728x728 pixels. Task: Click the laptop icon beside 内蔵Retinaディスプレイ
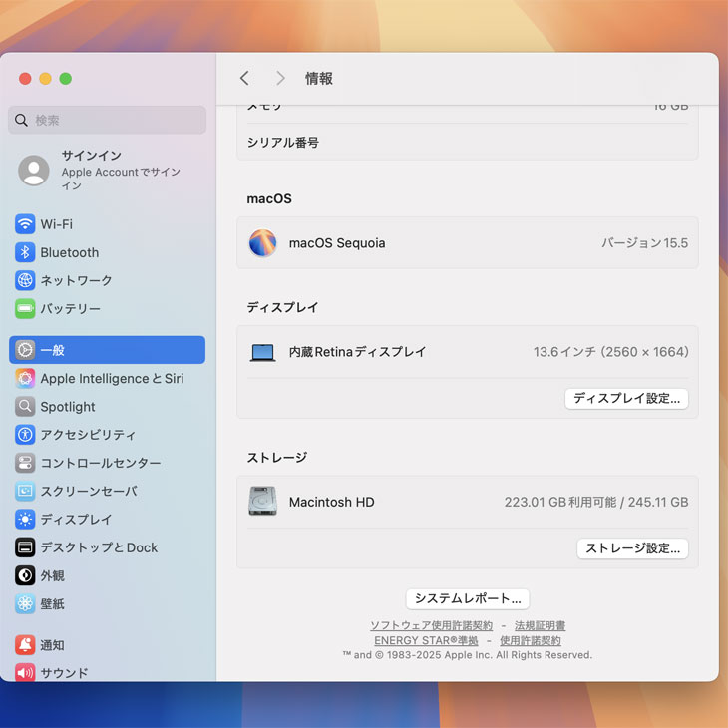(x=263, y=352)
